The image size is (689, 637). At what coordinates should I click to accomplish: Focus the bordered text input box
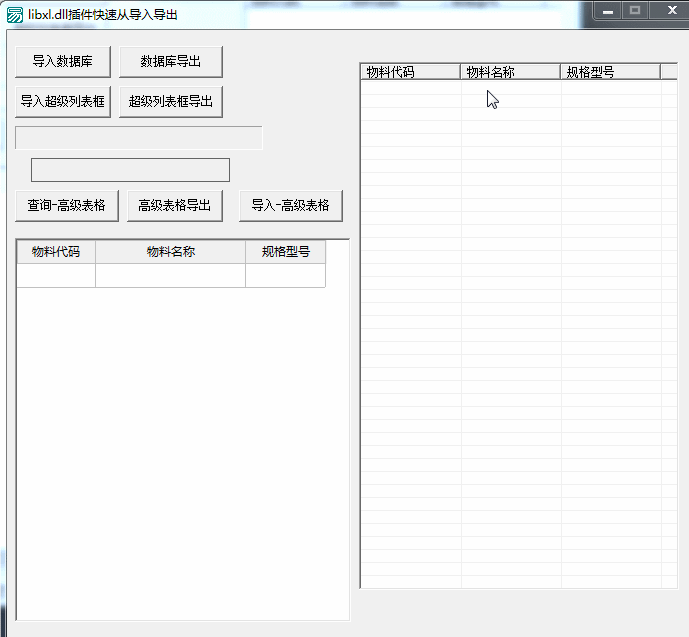click(131, 170)
